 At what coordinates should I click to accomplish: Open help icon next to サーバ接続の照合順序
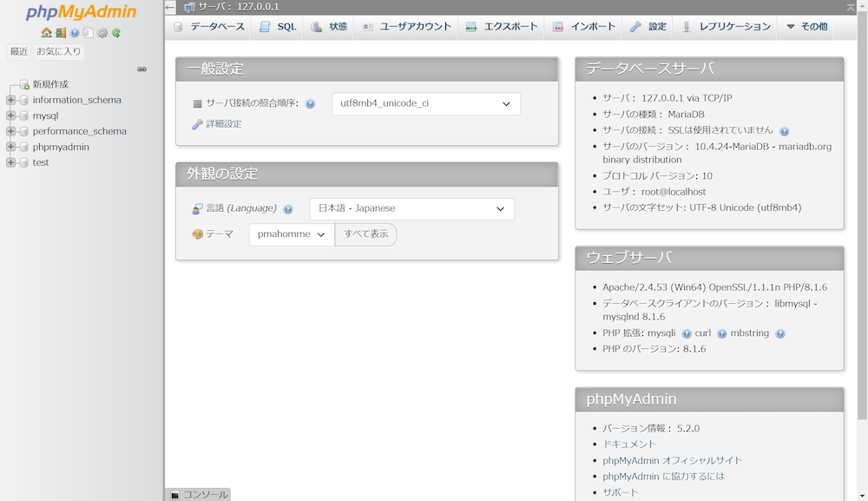(x=311, y=103)
